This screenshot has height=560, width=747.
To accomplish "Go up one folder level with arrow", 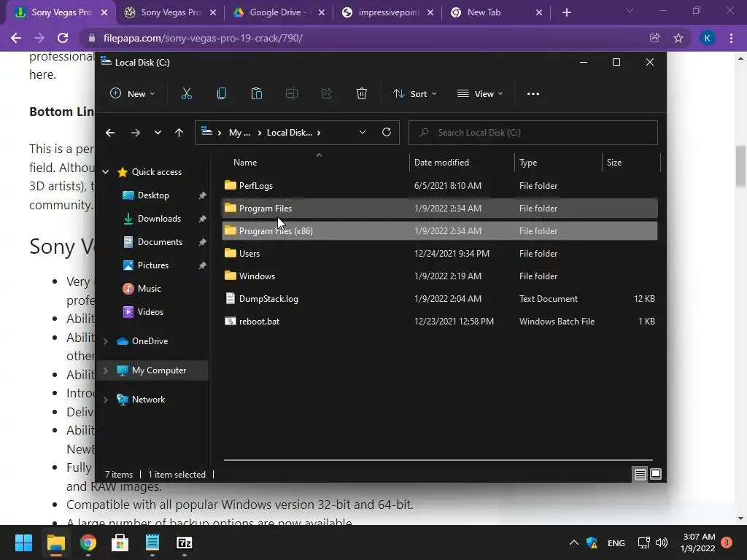I will [179, 133].
